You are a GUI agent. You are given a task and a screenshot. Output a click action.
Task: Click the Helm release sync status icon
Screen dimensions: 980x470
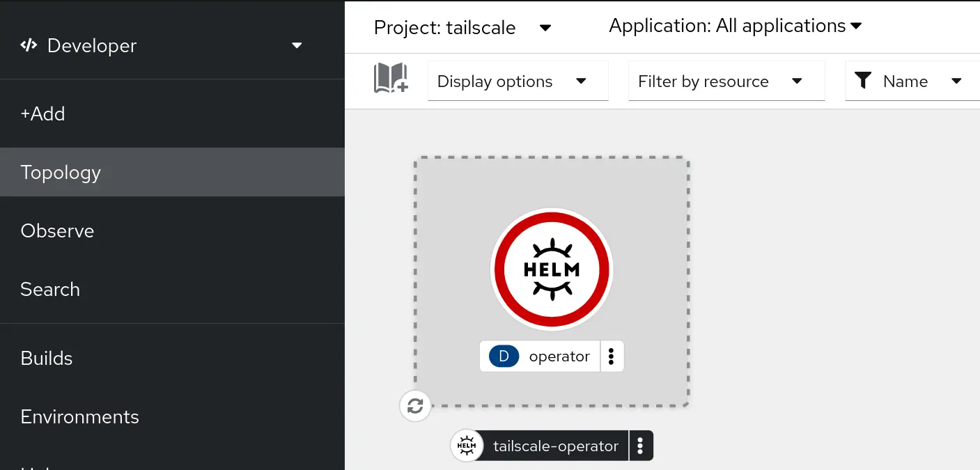point(416,406)
